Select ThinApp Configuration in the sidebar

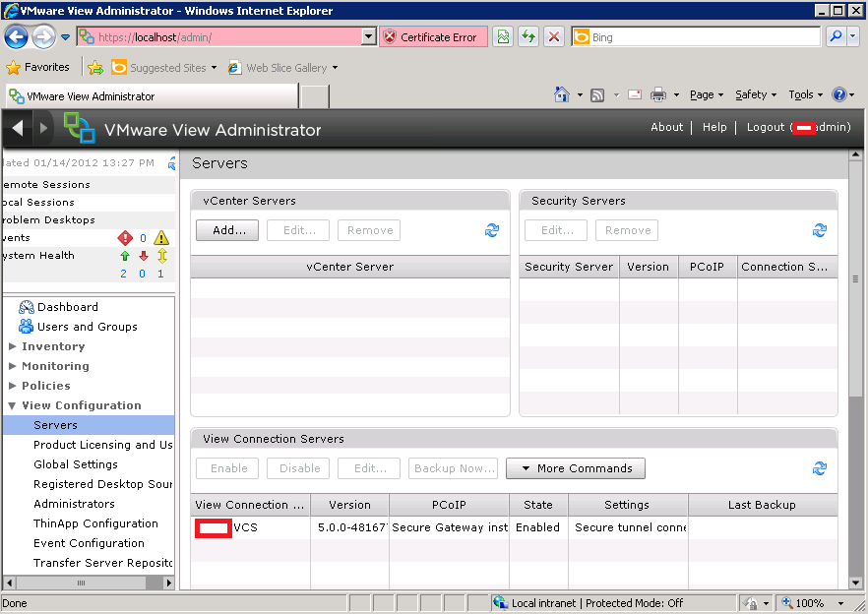click(x=95, y=523)
